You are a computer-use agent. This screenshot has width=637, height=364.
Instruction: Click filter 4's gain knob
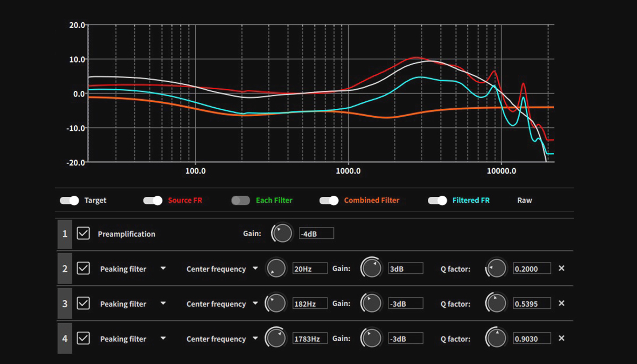click(372, 338)
